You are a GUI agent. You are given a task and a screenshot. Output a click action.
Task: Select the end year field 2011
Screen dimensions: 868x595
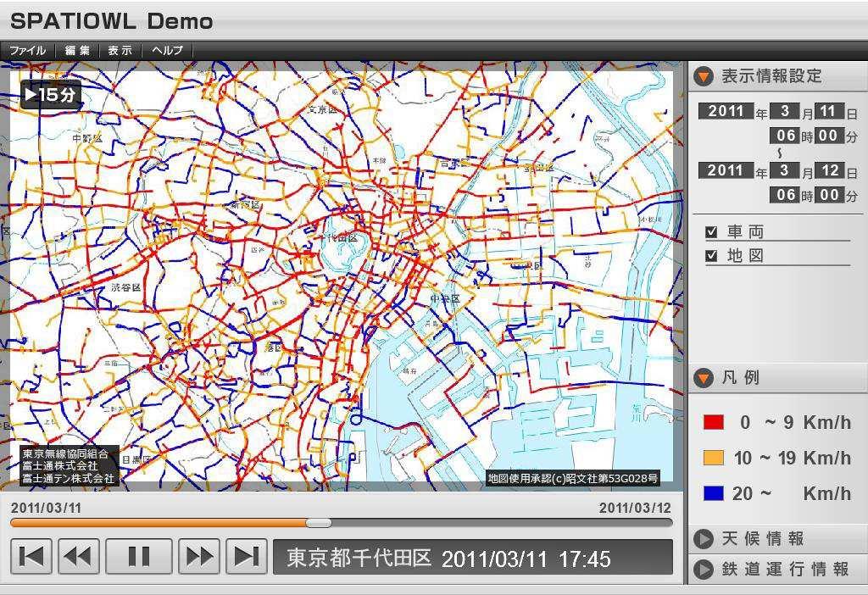click(726, 170)
